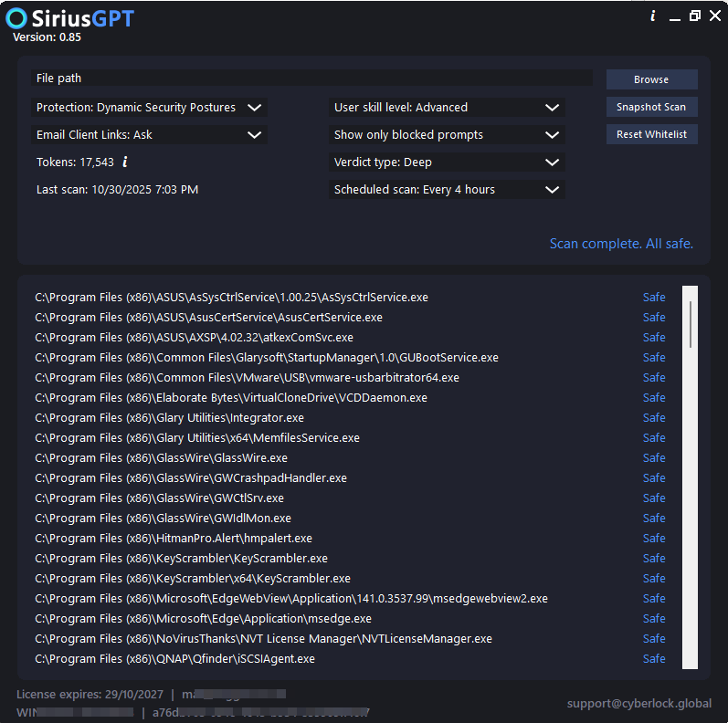The width and height of the screenshot is (728, 723).
Task: Select the AsSysCtrlService.exe row
Action: click(350, 297)
